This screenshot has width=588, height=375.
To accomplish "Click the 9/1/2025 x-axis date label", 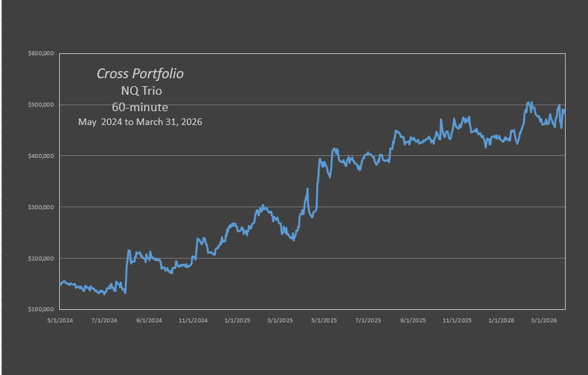I will coord(413,320).
